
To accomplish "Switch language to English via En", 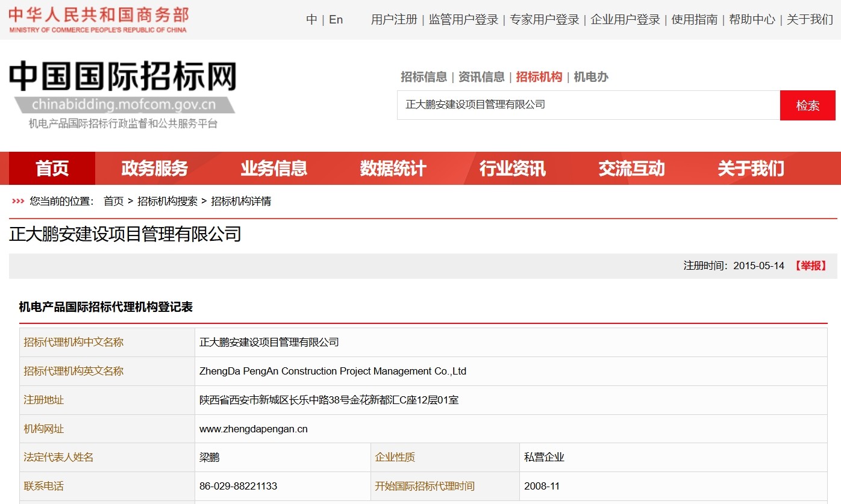I will point(336,19).
